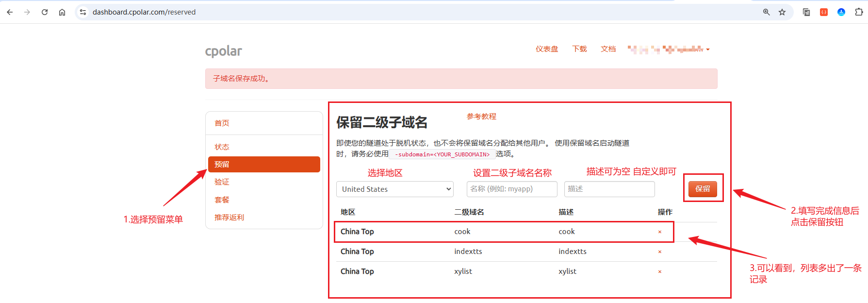Click the xylist subdomain name cell
Image resolution: width=868 pixels, height=303 pixels.
(463, 271)
